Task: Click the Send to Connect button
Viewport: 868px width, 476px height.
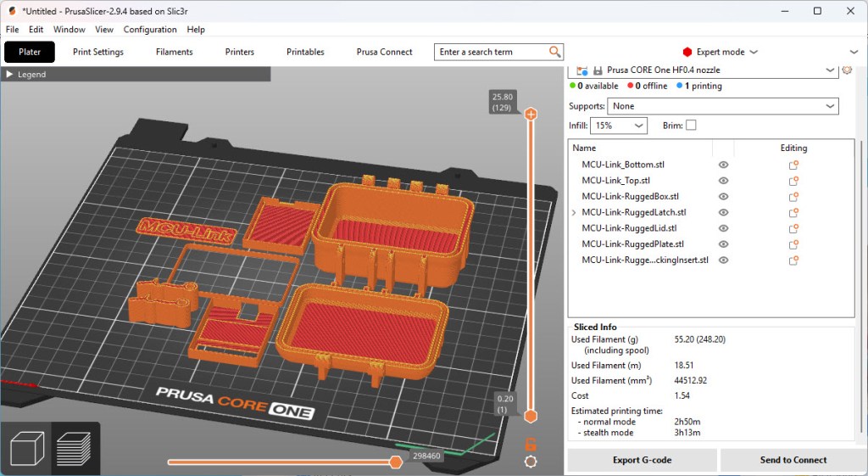Action: [793, 460]
